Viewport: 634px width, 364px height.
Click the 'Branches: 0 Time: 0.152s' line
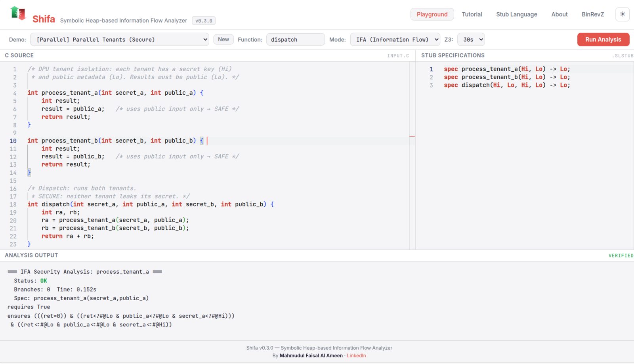(x=55, y=290)
